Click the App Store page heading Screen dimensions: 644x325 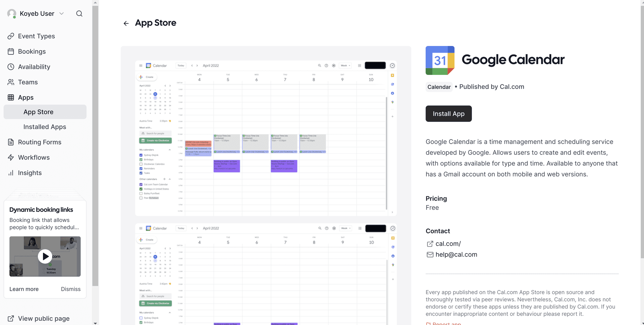[x=155, y=23]
